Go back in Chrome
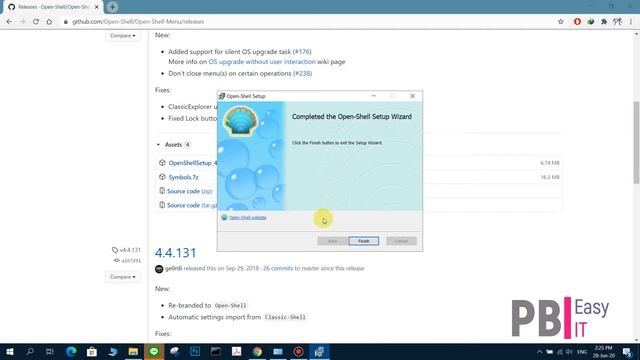The image size is (640, 360). [9, 22]
